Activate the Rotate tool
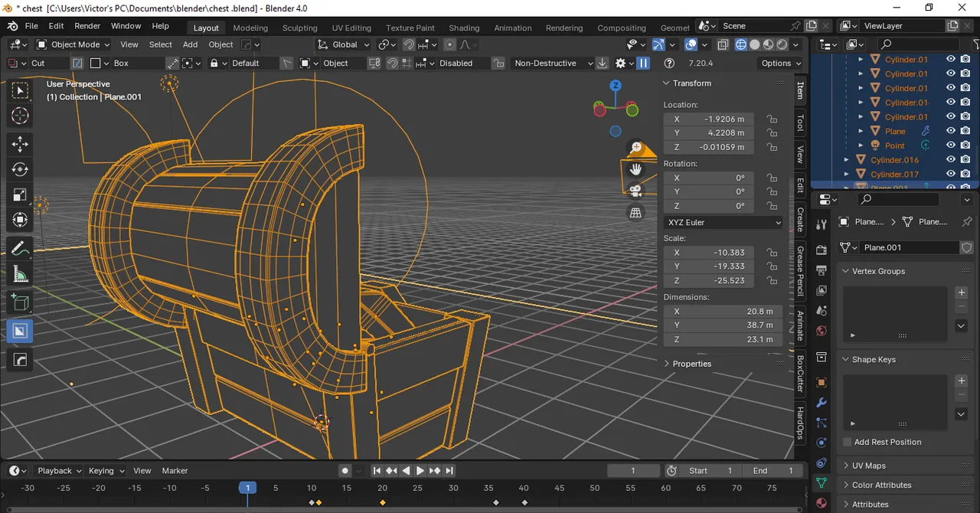Screen dimensions: 980x513 (21, 169)
